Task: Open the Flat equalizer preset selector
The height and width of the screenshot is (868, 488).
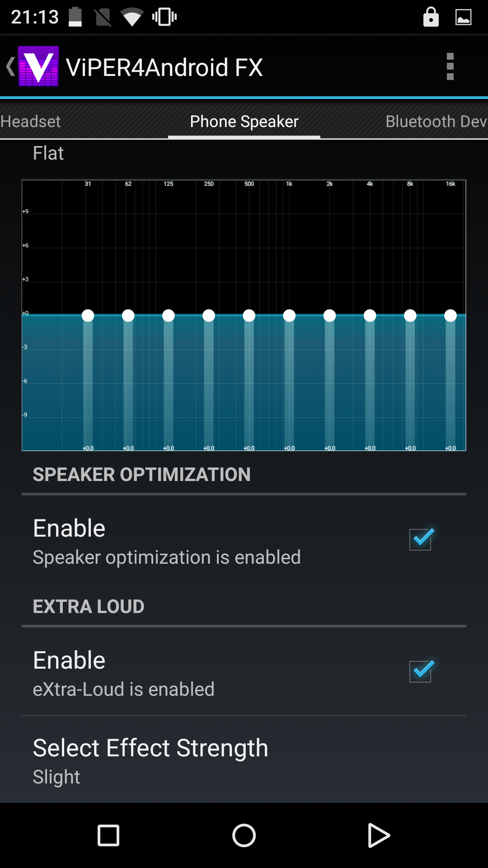Action: pos(48,153)
